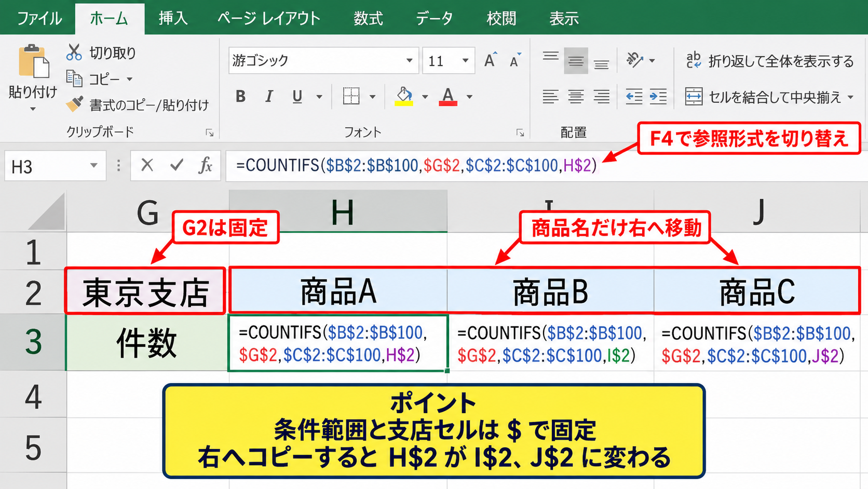Open the ファイル tab

point(39,19)
